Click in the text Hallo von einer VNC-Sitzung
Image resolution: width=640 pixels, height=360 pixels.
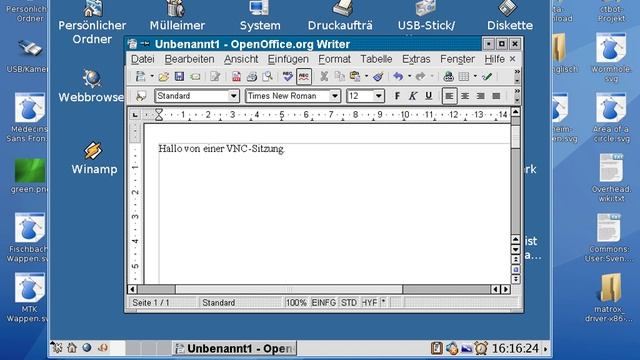222,149
